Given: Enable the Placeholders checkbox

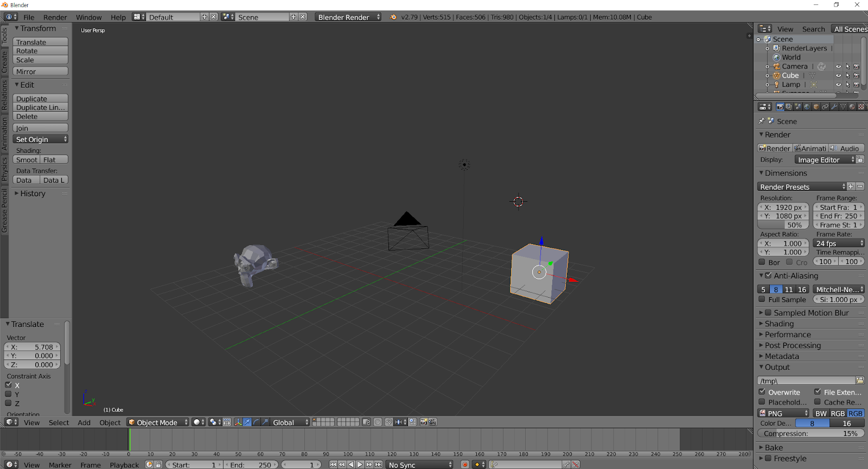Looking at the screenshot, I should (x=762, y=402).
